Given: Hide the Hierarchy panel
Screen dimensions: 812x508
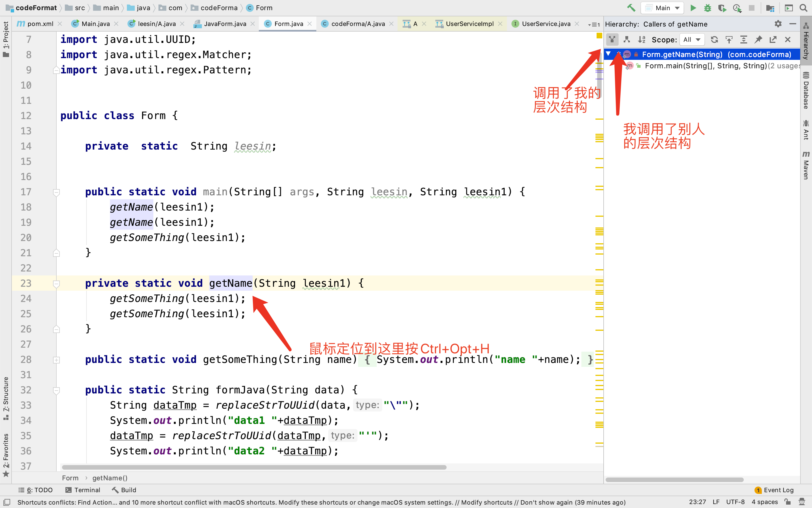Looking at the screenshot, I should click(793, 24).
